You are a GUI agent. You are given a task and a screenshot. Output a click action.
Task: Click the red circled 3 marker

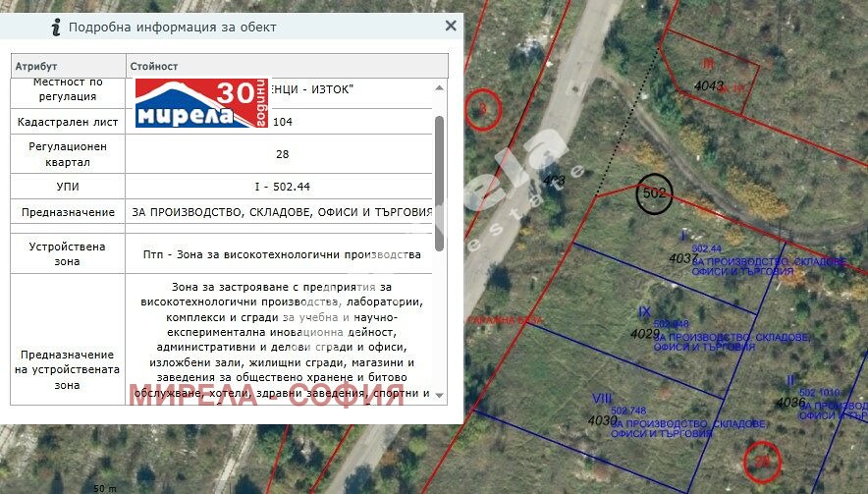point(483,110)
